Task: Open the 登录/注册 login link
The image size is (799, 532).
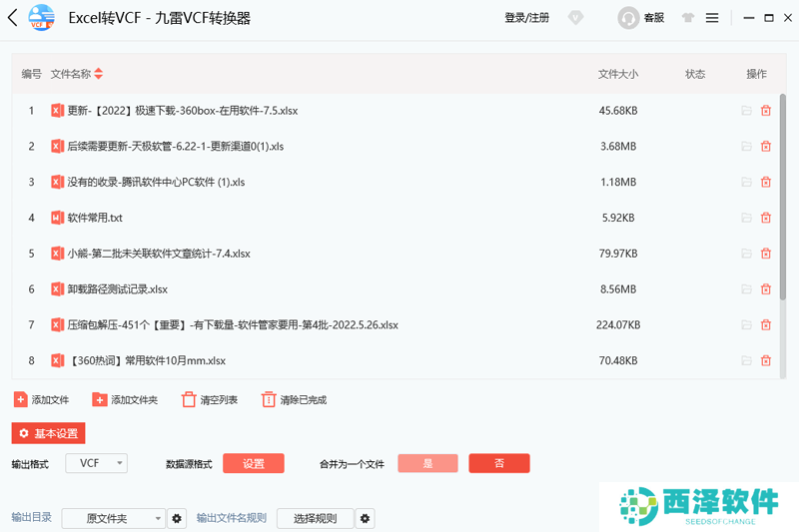Action: [x=527, y=18]
